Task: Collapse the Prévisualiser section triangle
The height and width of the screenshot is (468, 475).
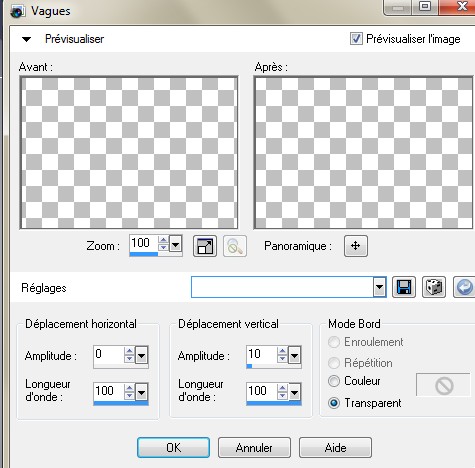Action: 26,39
